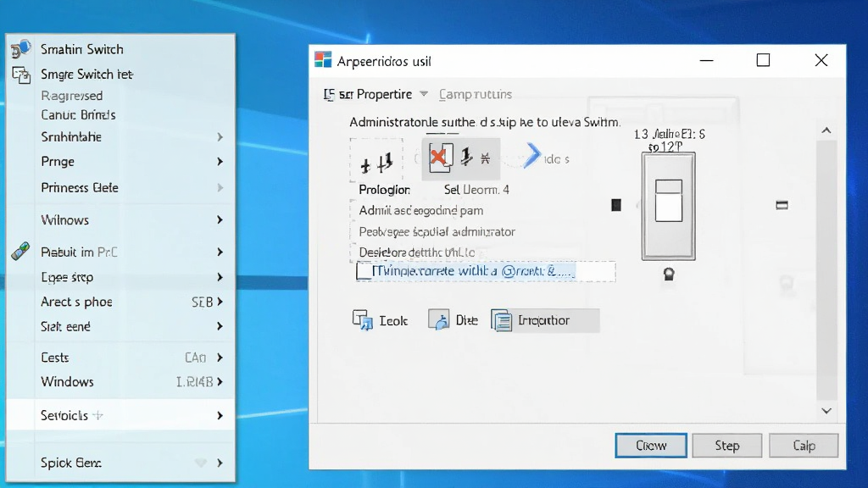Click the Smahin Switch globe icon

click(21, 48)
